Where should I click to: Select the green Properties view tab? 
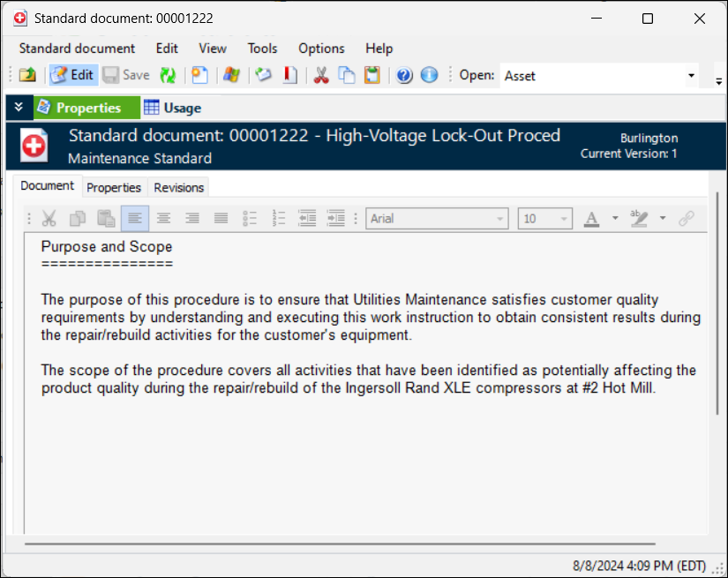[86, 108]
